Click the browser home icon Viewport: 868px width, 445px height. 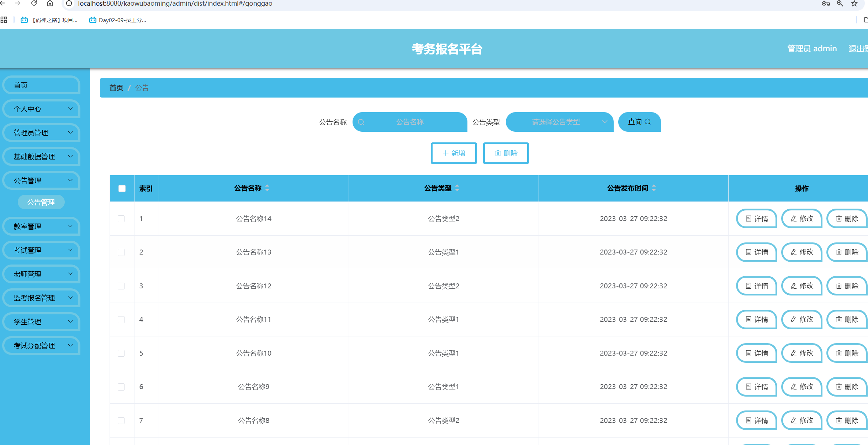click(50, 4)
